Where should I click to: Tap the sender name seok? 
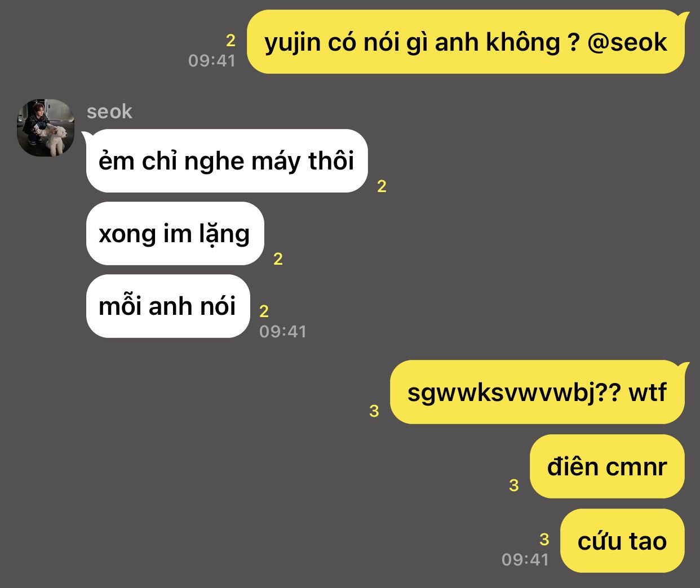[x=109, y=112]
